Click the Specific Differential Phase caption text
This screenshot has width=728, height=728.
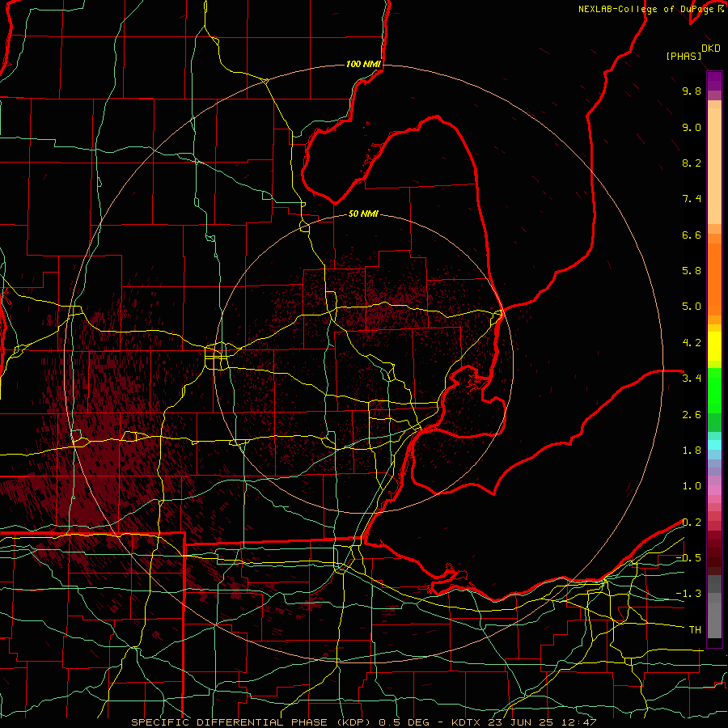pos(363,722)
